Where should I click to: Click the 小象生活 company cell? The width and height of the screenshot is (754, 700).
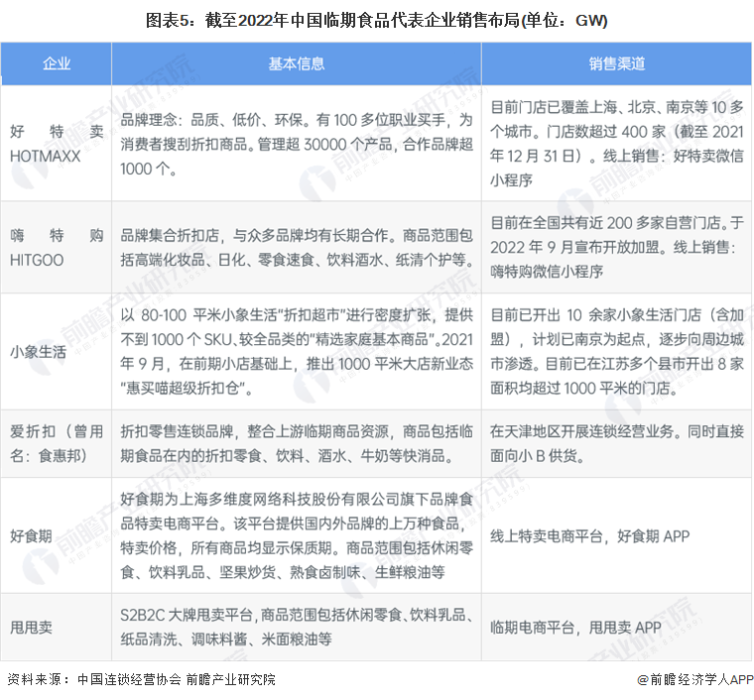57,352
